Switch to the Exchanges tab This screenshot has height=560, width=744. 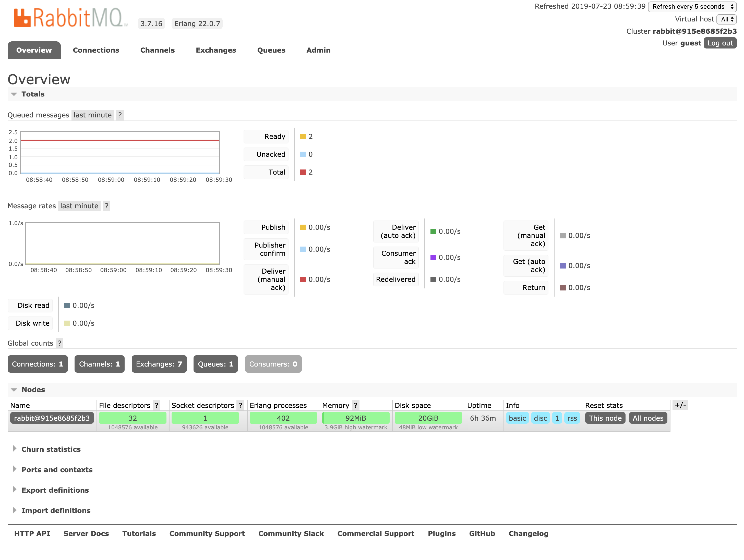click(216, 50)
